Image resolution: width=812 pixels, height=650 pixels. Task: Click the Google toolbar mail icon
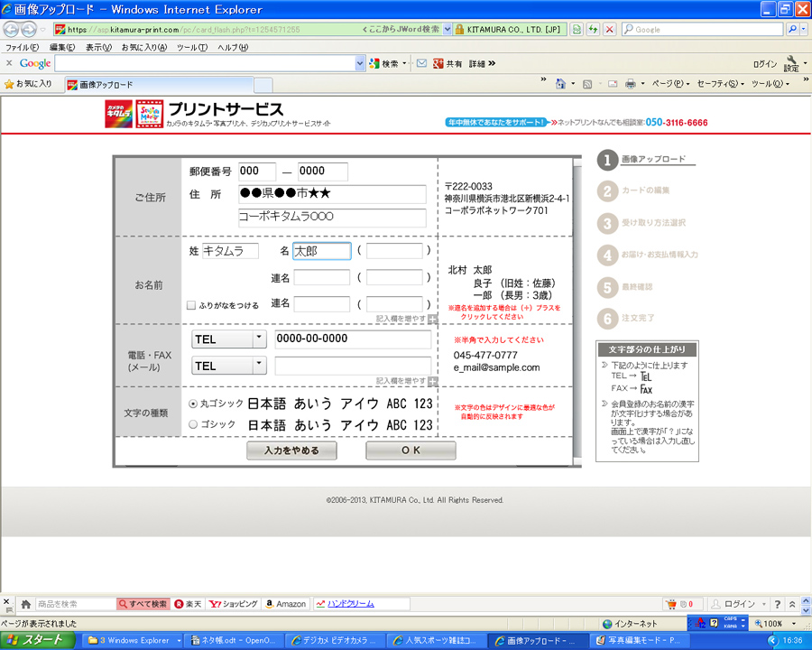(x=421, y=63)
